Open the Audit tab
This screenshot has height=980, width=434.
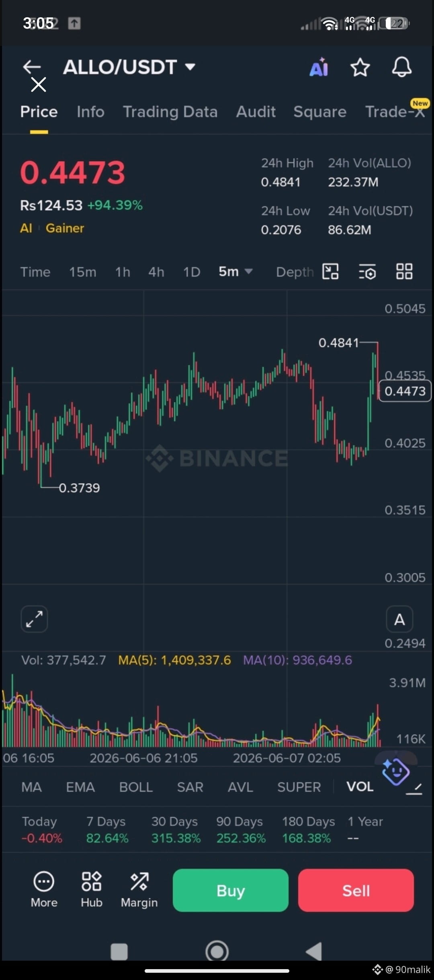(256, 112)
